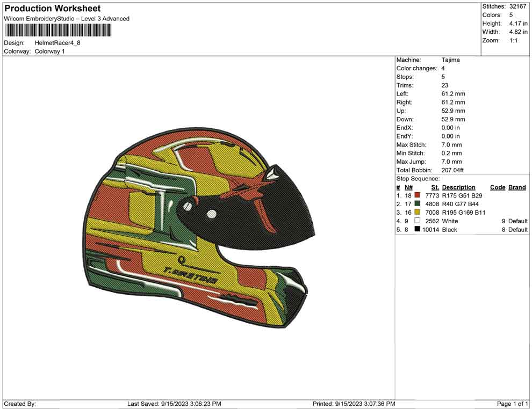This screenshot has height=409, width=532.
Task: Click the barcode under the worksheet title
Action: click(57, 31)
